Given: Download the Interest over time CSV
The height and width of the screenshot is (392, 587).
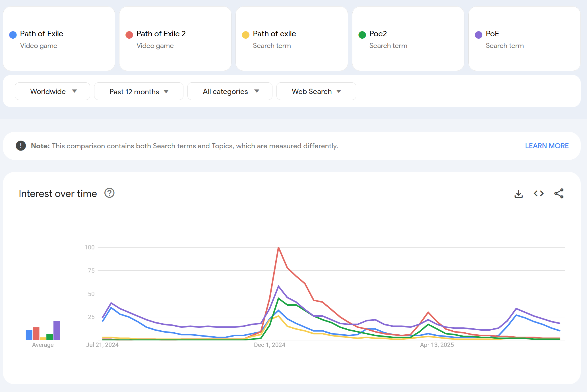Looking at the screenshot, I should [x=518, y=194].
